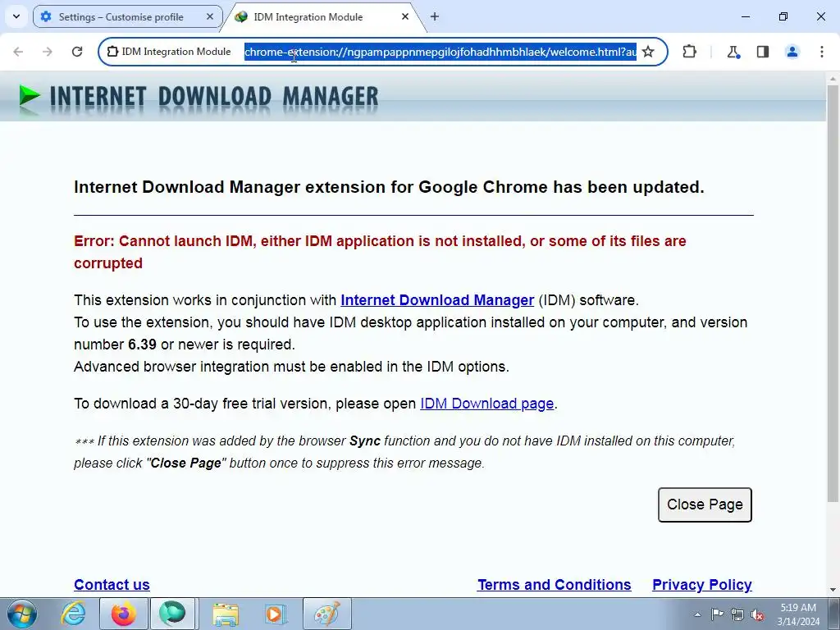Open media player taskbar icon

click(x=276, y=614)
